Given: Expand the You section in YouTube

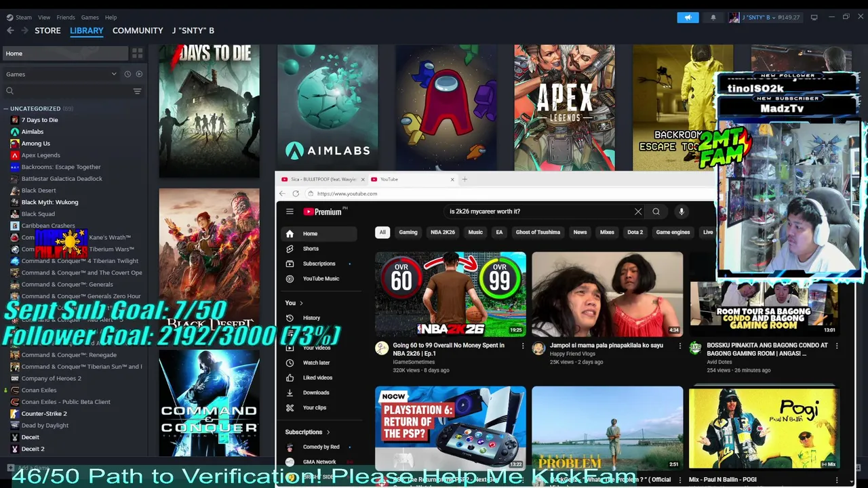Looking at the screenshot, I should pos(294,303).
